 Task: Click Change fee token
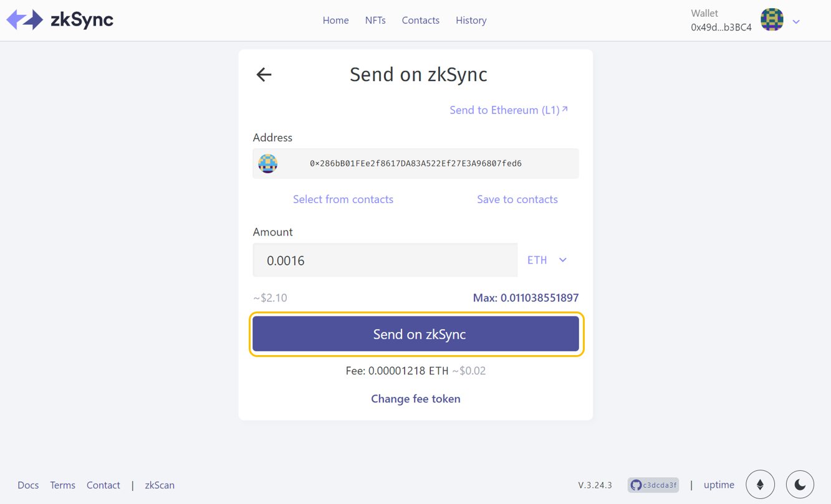[415, 399]
